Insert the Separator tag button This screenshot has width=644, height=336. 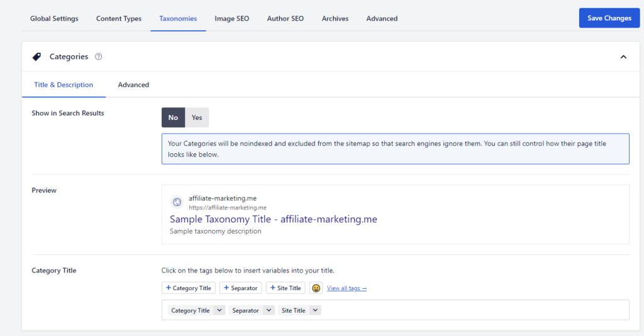click(241, 288)
